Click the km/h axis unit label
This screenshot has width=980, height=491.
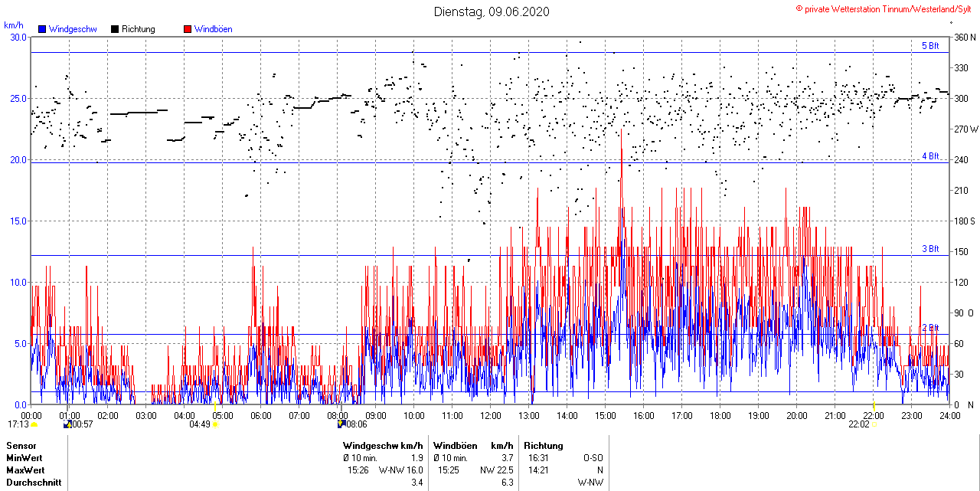15,25
